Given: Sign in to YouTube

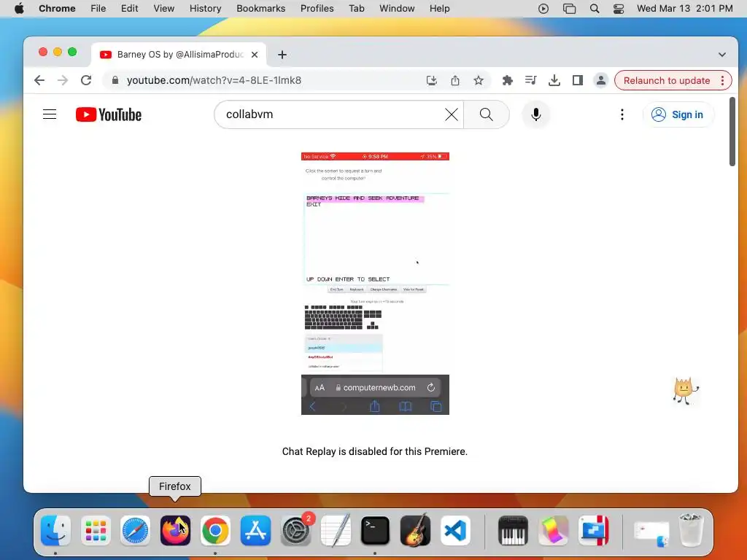Looking at the screenshot, I should click(x=678, y=114).
